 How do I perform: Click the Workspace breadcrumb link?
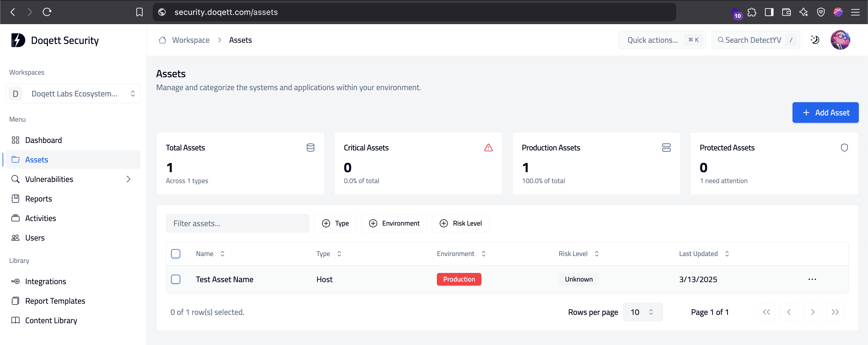(x=191, y=40)
